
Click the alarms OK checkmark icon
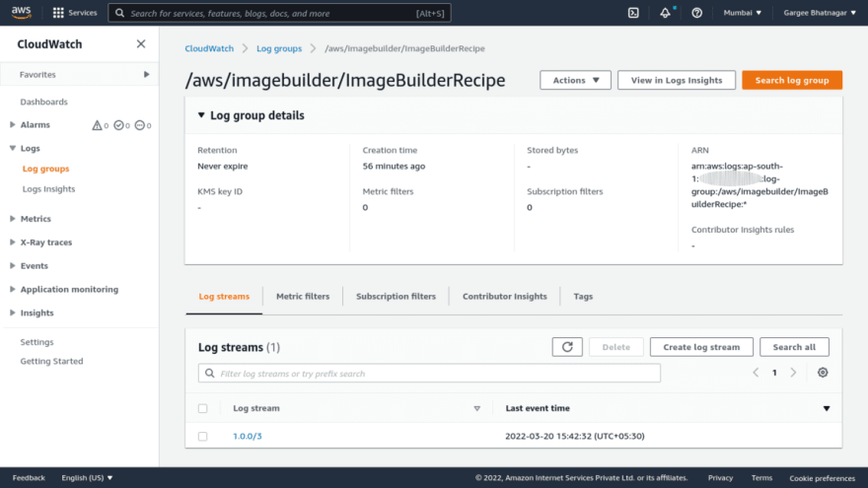[x=118, y=125]
